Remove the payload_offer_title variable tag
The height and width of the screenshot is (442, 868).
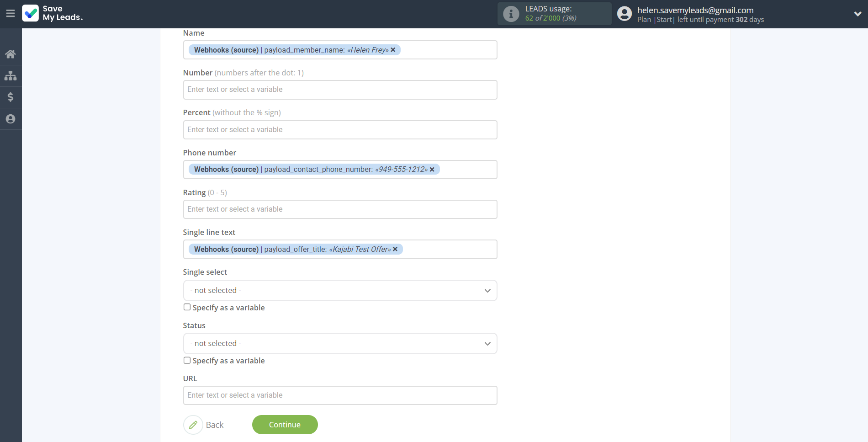tap(395, 249)
